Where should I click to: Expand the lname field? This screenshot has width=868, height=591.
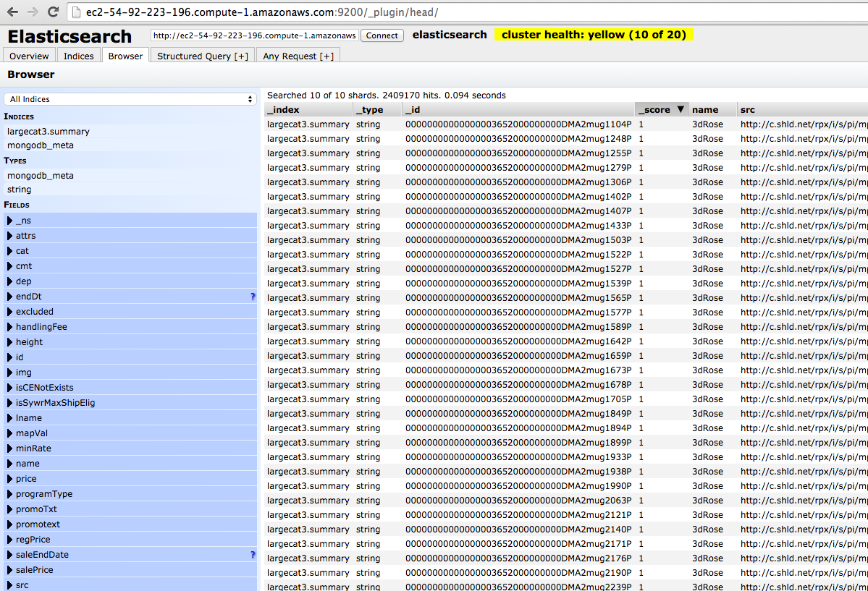pyautogui.click(x=9, y=418)
